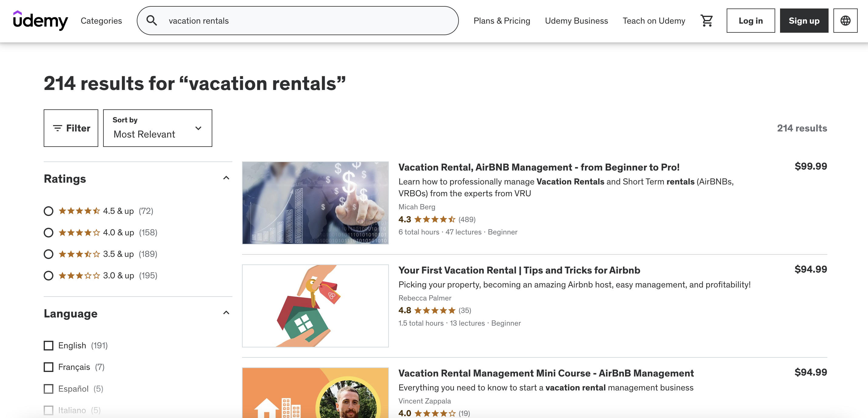Click inside the search input field
The image size is (868, 418).
click(303, 21)
